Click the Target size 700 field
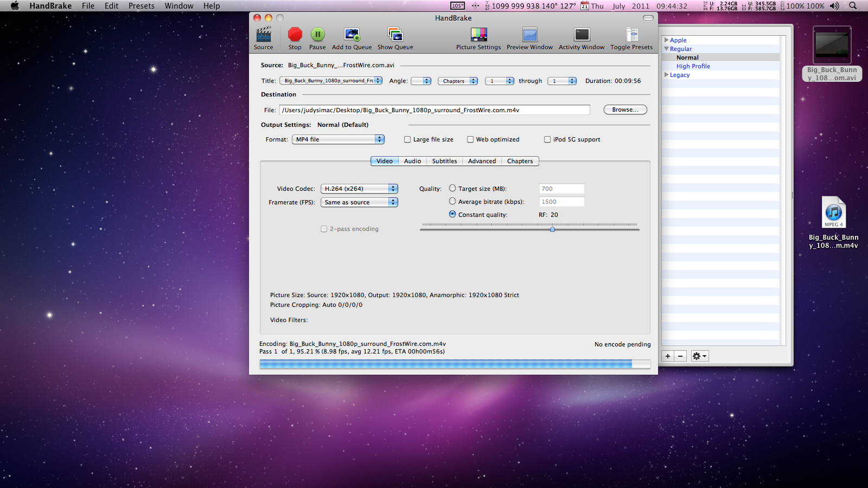 click(562, 189)
